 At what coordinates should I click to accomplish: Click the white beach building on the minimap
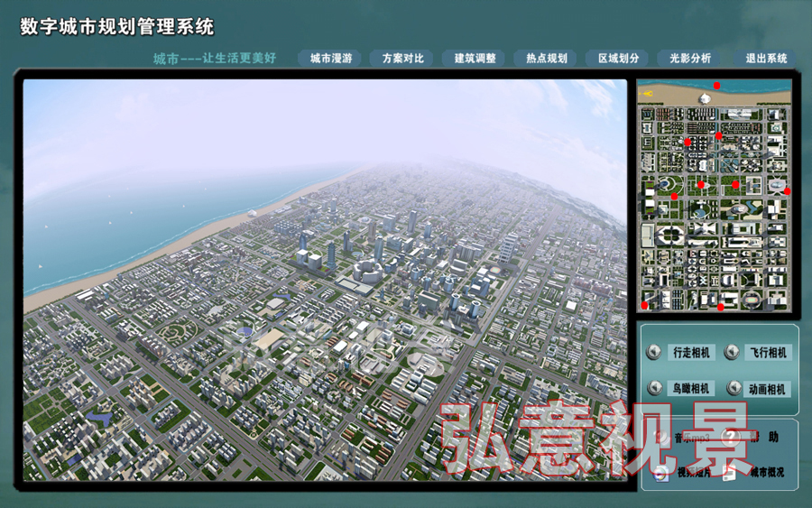[706, 97]
